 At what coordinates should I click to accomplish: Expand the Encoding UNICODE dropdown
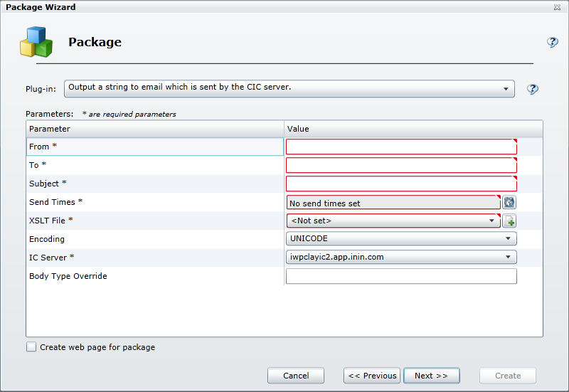coord(508,239)
